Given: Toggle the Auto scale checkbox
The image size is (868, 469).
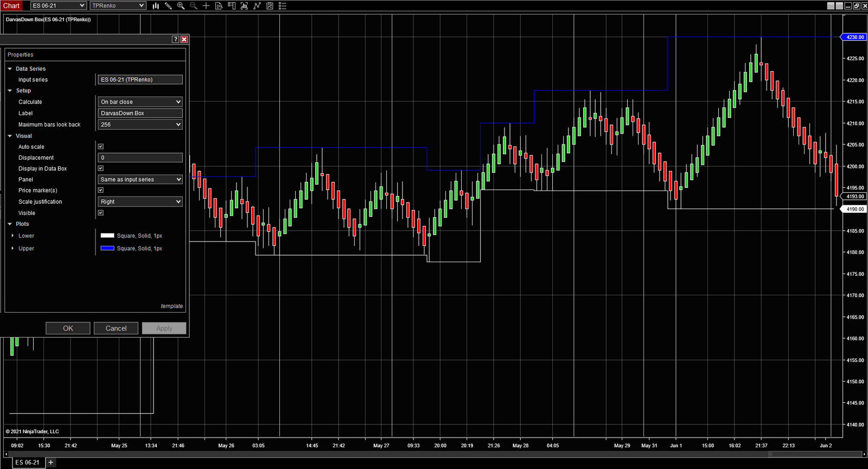Looking at the screenshot, I should click(100, 147).
